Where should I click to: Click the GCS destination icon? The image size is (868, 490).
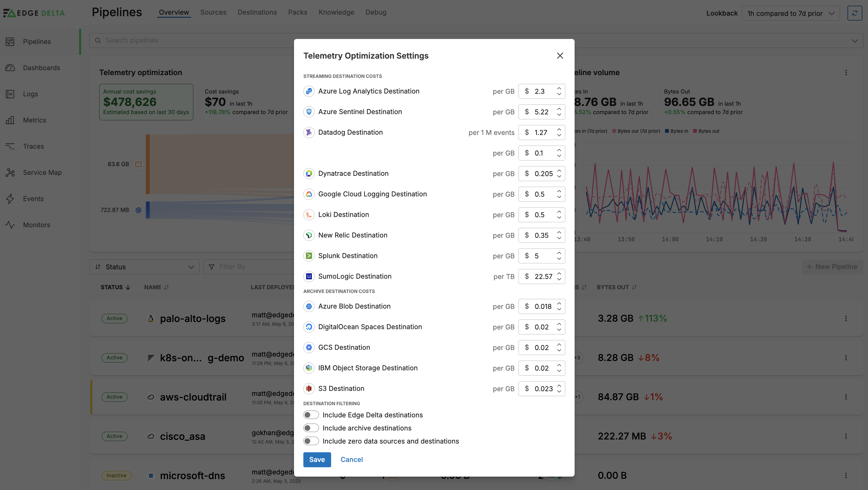click(309, 347)
